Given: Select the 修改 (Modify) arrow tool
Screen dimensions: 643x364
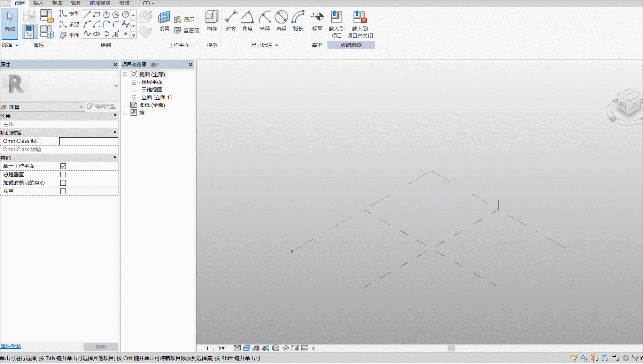Looking at the screenshot, I should coord(10,23).
